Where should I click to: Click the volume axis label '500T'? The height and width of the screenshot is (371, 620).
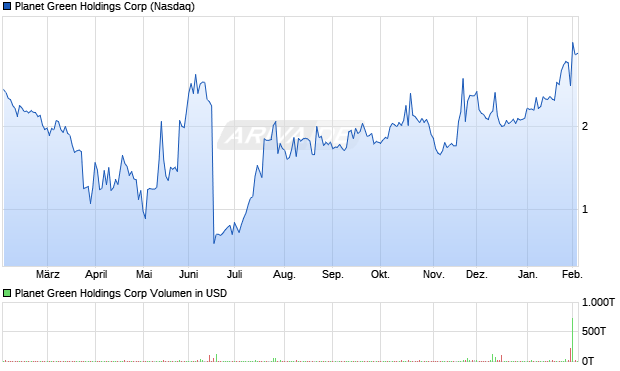[594, 331]
